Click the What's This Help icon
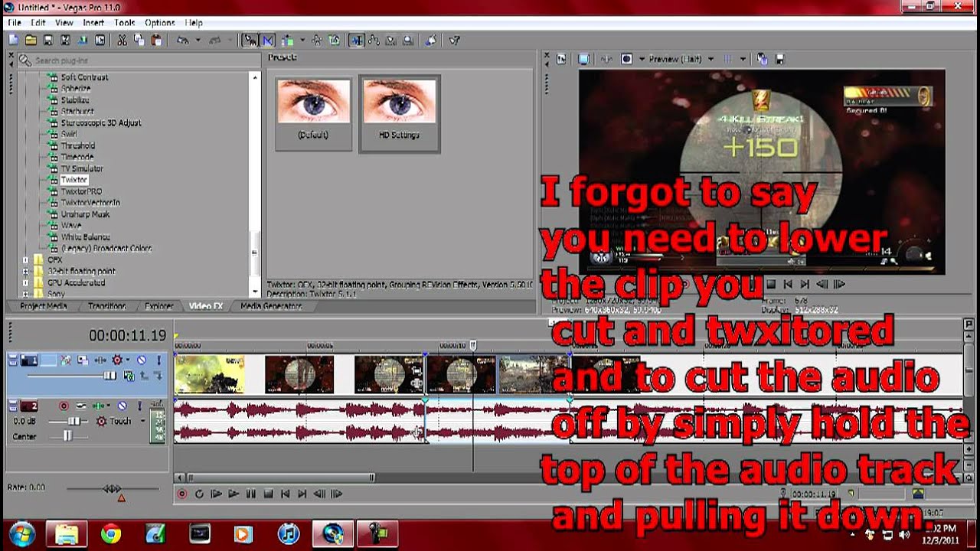 pos(454,40)
